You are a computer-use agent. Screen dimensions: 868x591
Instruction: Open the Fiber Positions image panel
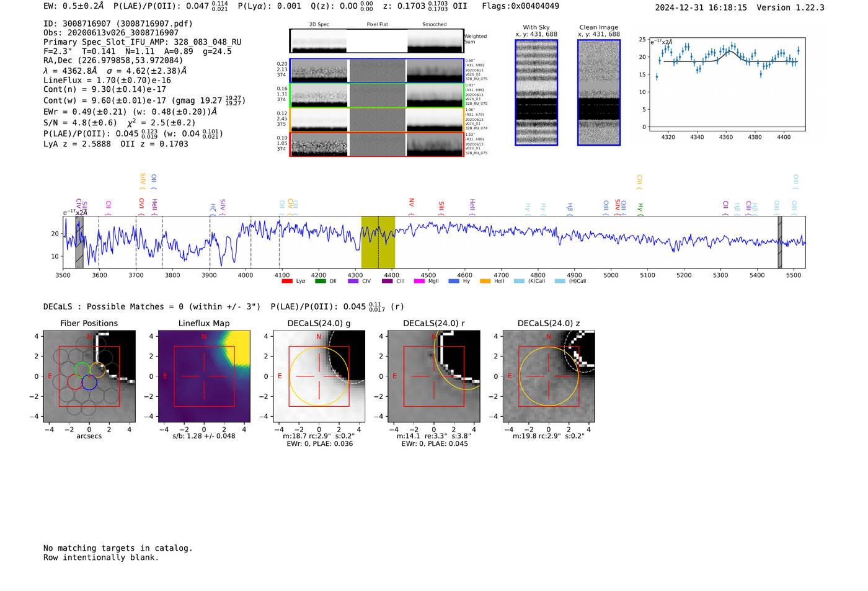pos(89,376)
